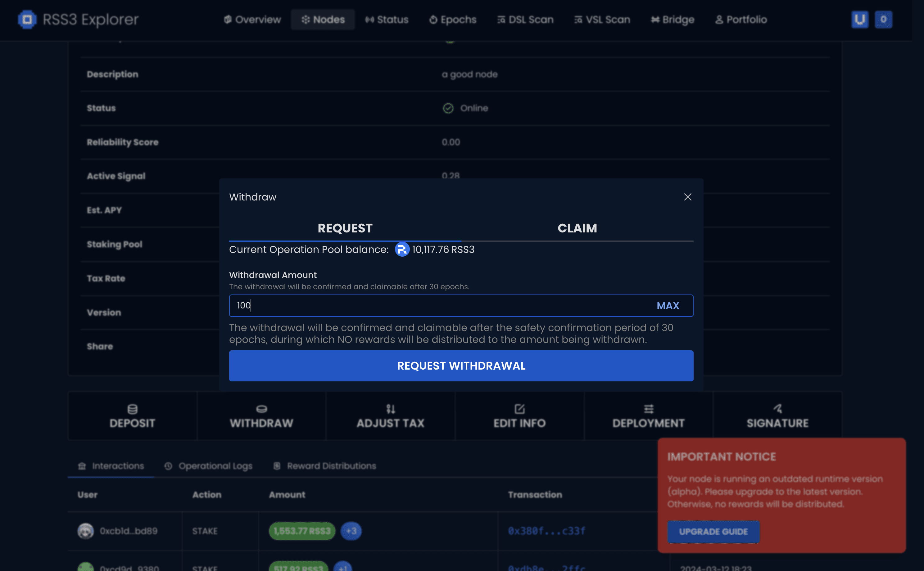Click the User column header
Viewport: 924px width, 571px height.
87,495
